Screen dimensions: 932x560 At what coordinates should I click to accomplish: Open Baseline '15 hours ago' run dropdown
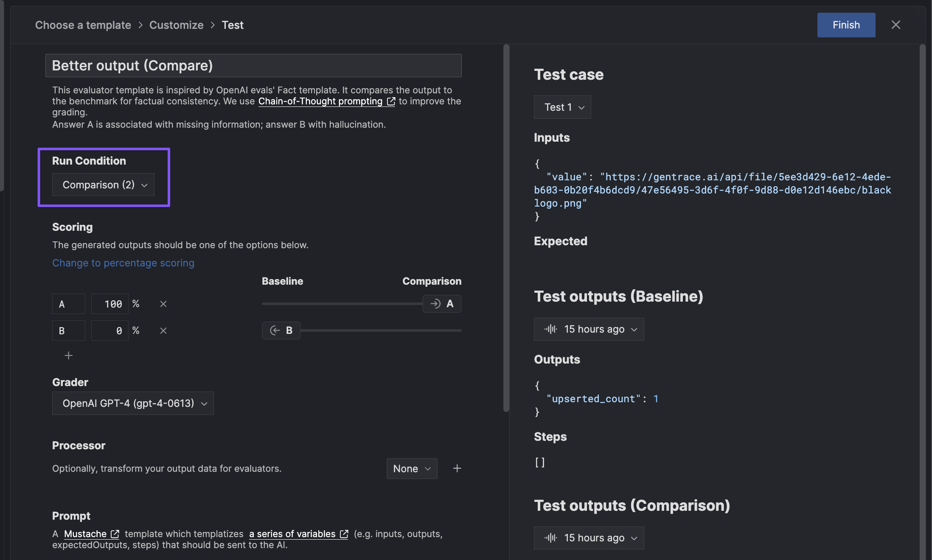pos(589,329)
